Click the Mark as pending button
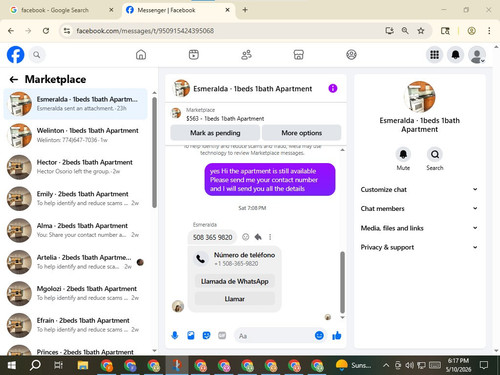Screen dimensions: 500x375 point(215,133)
